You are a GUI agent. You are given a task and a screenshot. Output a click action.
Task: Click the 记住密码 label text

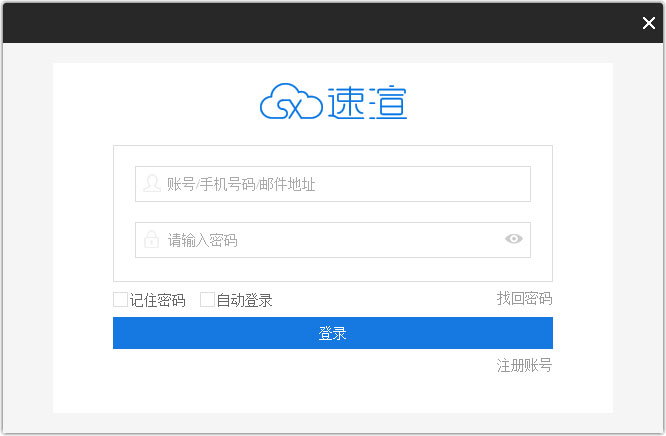click(x=157, y=300)
